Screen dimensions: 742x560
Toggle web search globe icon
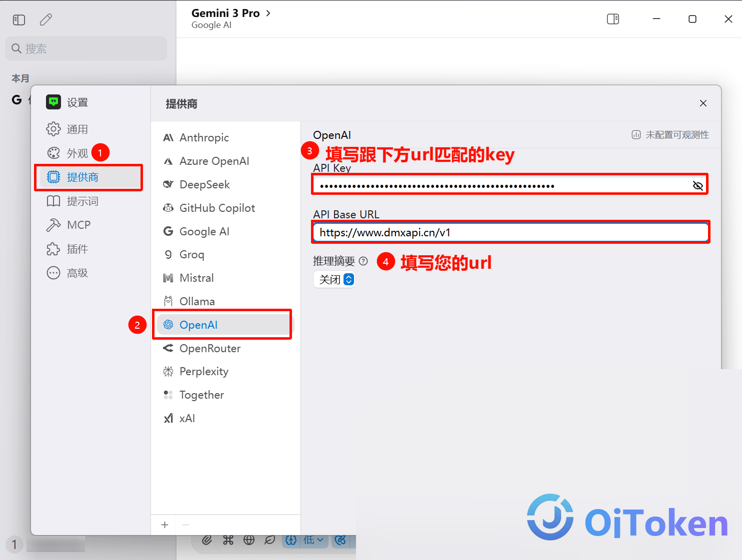(x=249, y=540)
